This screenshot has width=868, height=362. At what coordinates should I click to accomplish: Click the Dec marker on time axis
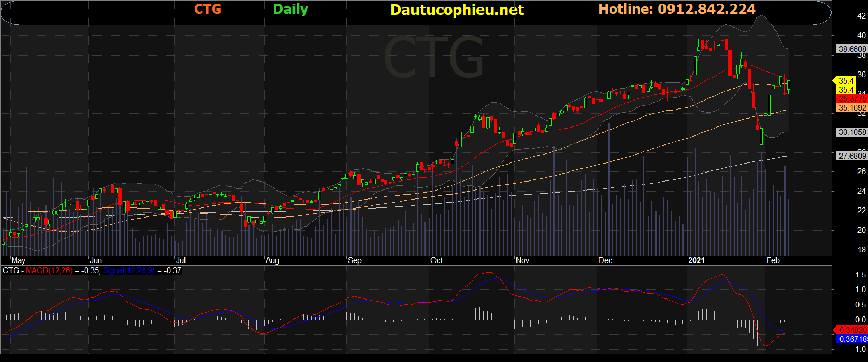tap(605, 260)
